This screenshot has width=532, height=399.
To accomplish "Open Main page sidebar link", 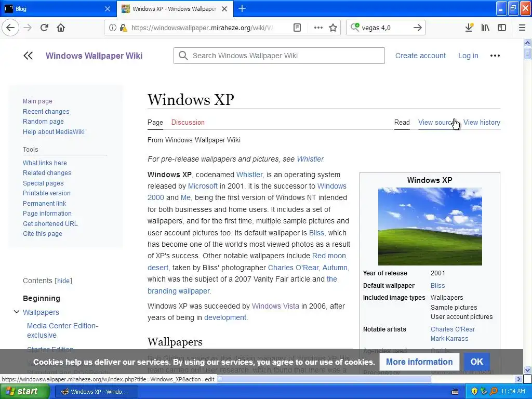I will pos(37,101).
